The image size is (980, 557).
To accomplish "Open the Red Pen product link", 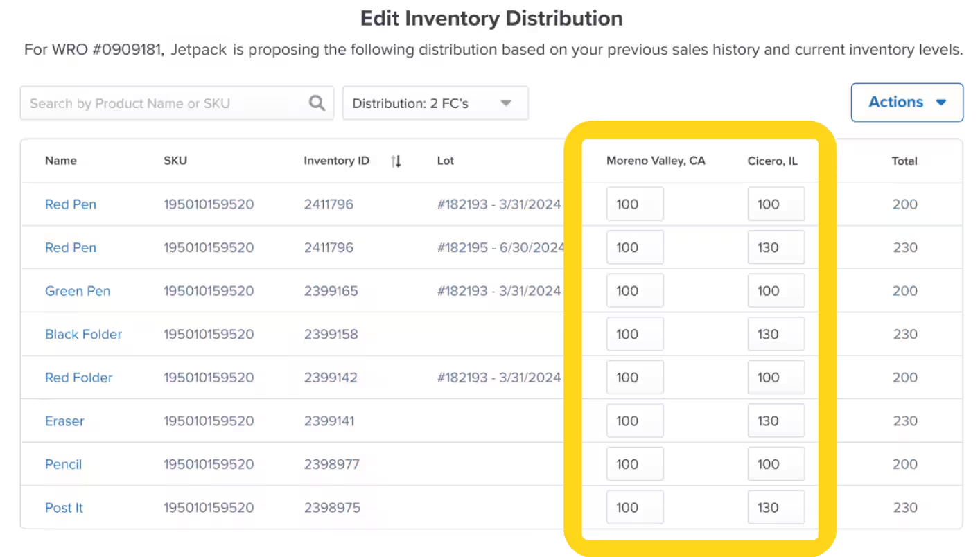I will coord(70,204).
